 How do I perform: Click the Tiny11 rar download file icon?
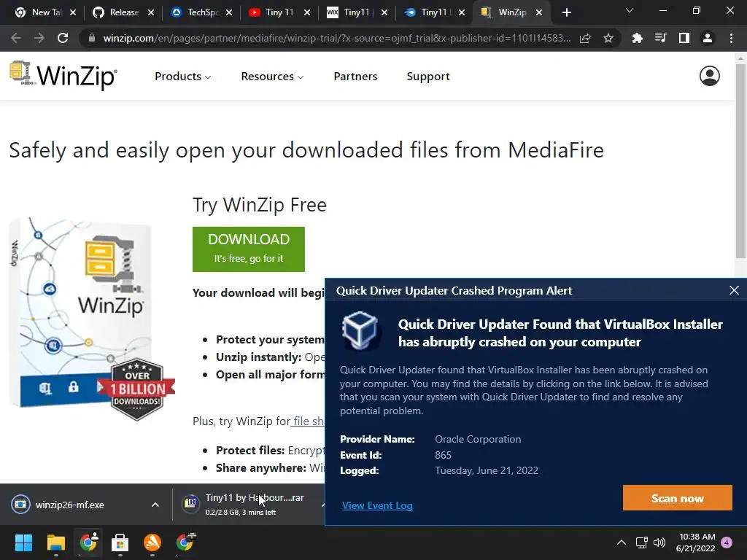190,503
